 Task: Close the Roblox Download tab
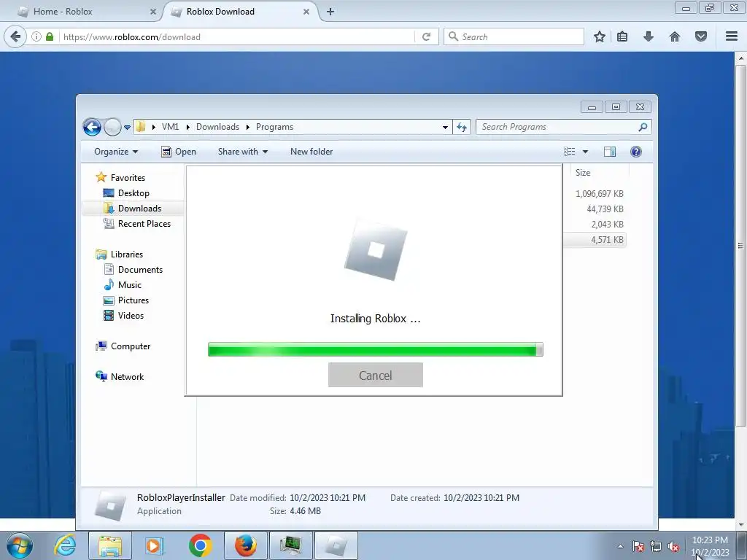[306, 12]
